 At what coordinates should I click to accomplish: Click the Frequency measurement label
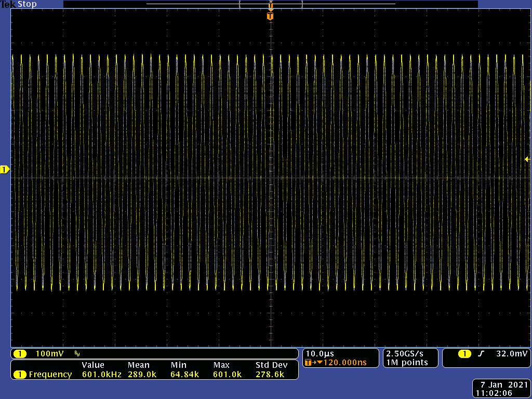click(50, 374)
